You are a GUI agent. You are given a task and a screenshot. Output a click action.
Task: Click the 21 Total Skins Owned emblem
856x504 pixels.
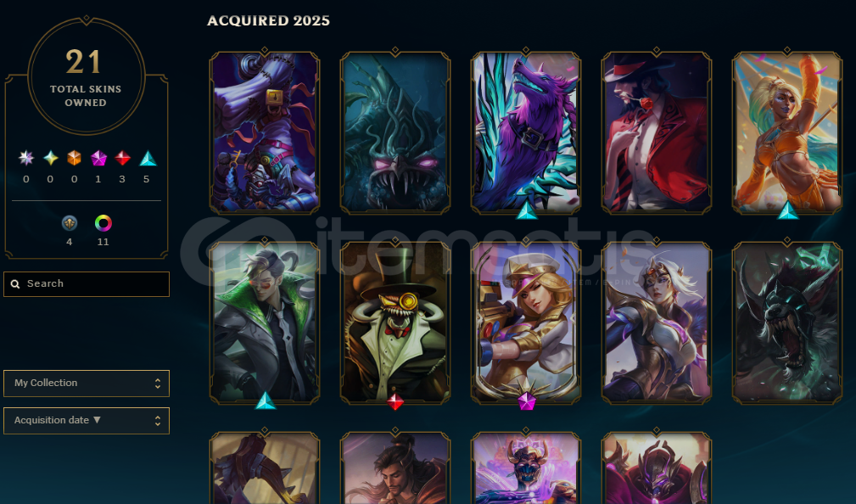[x=87, y=76]
